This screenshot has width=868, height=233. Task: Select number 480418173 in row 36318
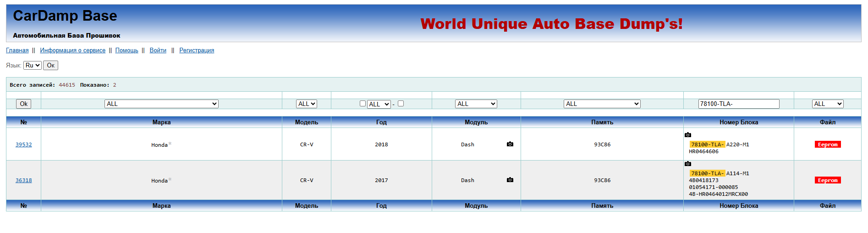pos(703,180)
